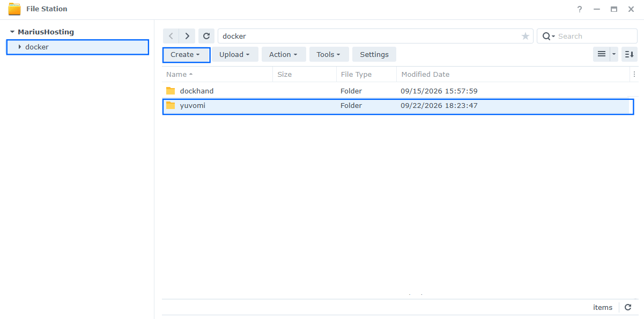Click yuvomi date 09/22/2026 18:23:47

coord(439,105)
